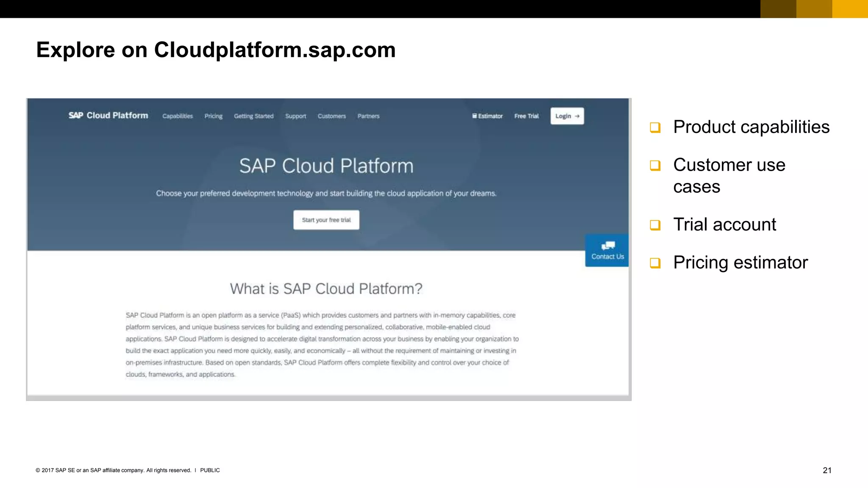
Task: Open the Pricing nav item
Action: click(213, 116)
